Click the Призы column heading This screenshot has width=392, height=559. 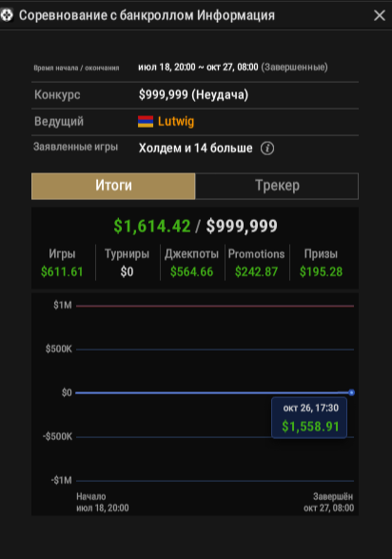321,254
